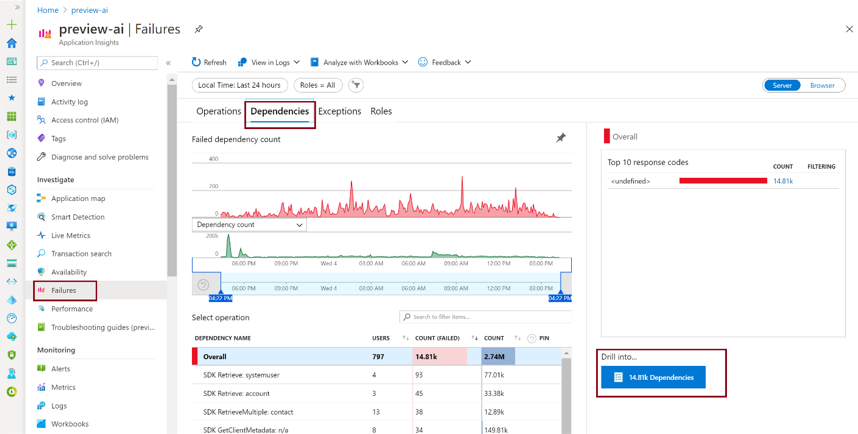Click the 14.81k Dependencies drill-in button
858x434 pixels.
point(653,378)
